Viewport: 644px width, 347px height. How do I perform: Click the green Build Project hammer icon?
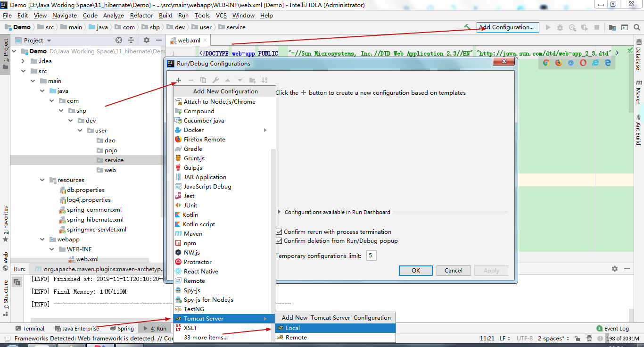click(x=467, y=27)
